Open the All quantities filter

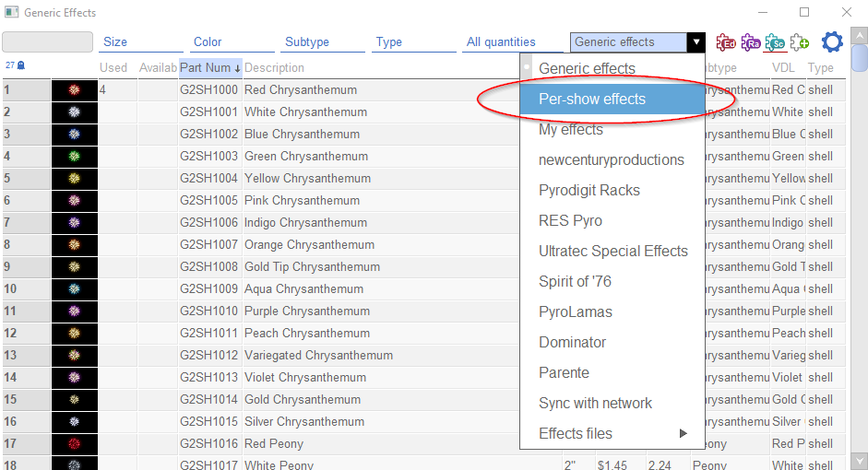tap(512, 42)
